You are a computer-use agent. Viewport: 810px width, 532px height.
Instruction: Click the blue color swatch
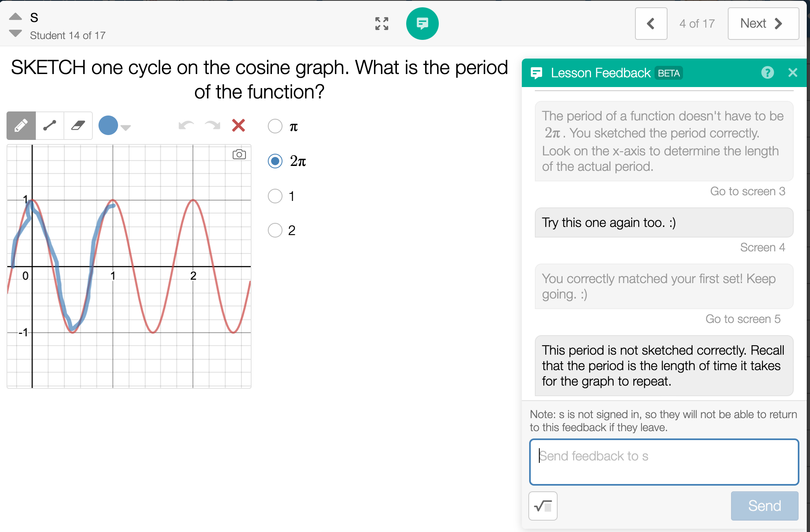[x=108, y=125]
